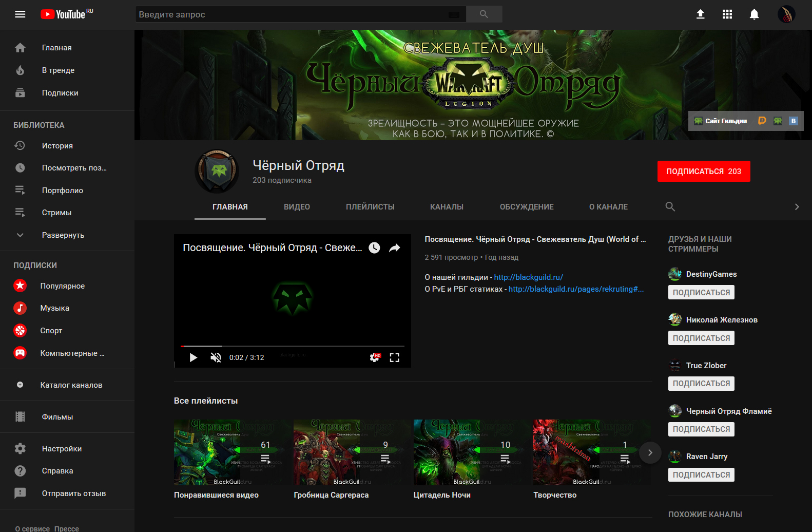Open the О КАНАЛЕ tab
The width and height of the screenshot is (812, 532).
(x=608, y=207)
